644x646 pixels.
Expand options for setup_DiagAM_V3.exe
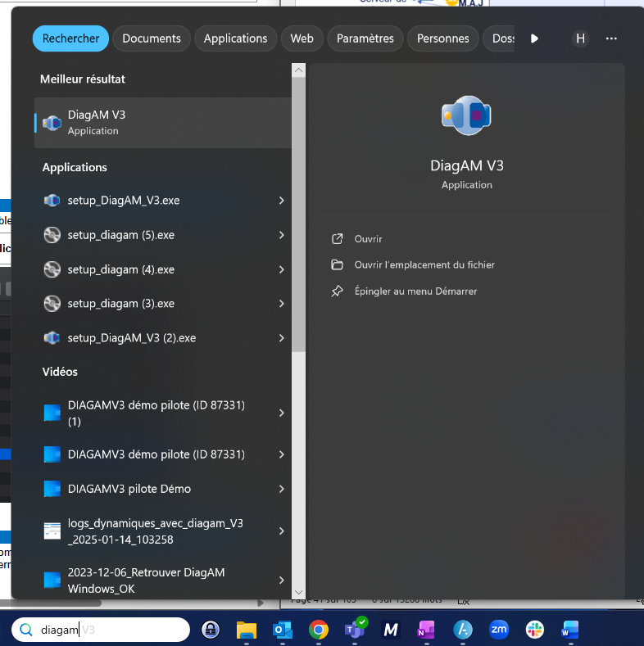click(x=281, y=201)
